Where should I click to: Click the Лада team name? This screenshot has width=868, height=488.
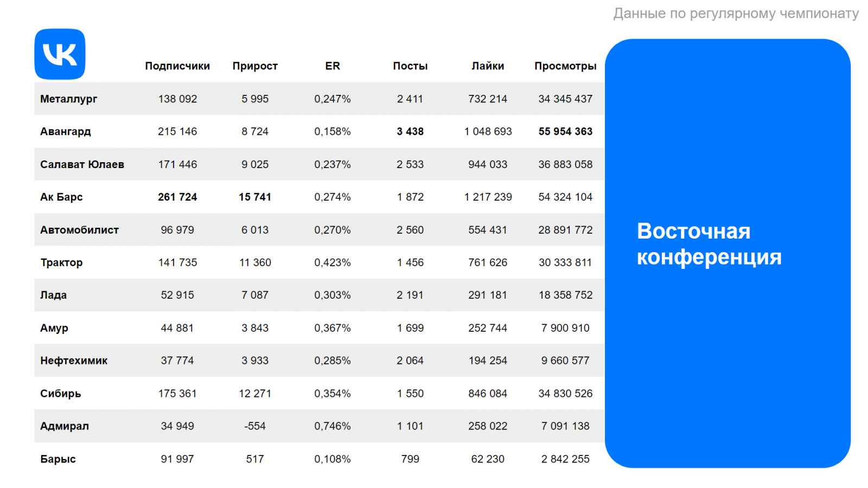tap(53, 295)
